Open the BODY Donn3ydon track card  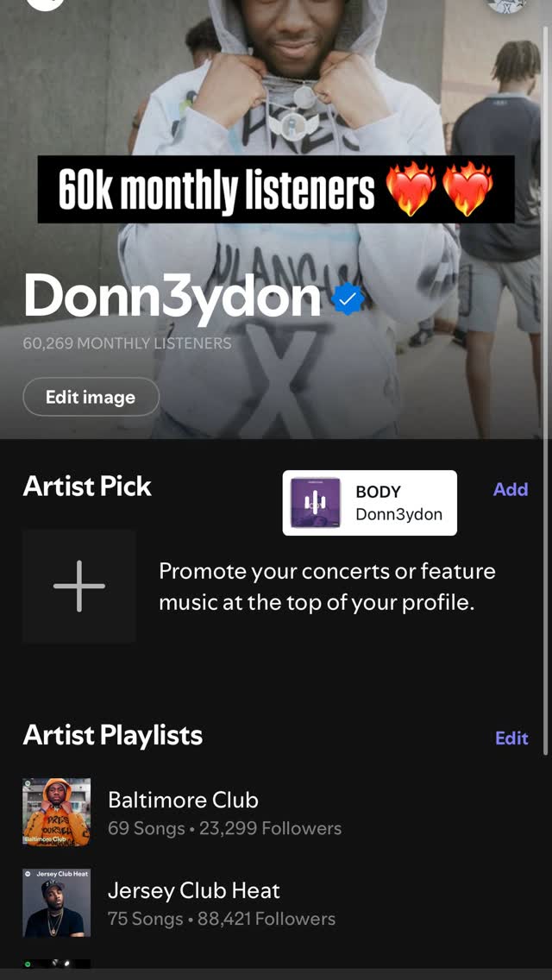(x=369, y=503)
